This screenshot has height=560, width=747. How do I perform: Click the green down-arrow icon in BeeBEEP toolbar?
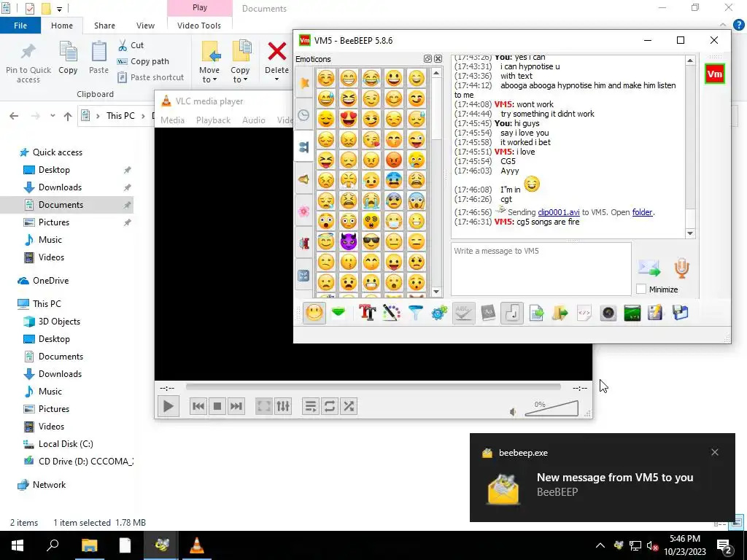(x=338, y=313)
